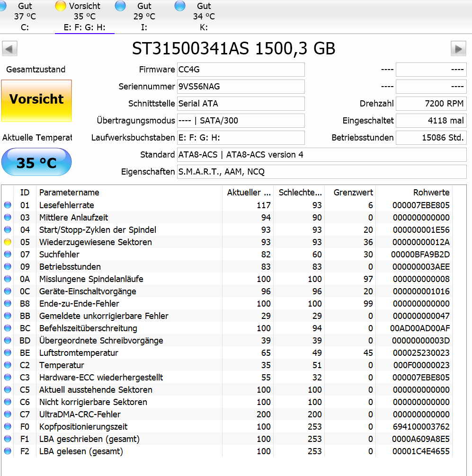Viewport: 472px width, 476px height.
Task: Click the status orb for Nicht korrigierbare Sektoren
Action: tap(8, 402)
